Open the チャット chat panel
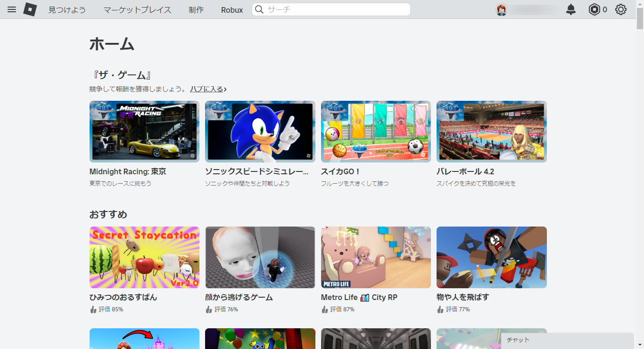Image resolution: width=644 pixels, height=349 pixels. point(567,341)
